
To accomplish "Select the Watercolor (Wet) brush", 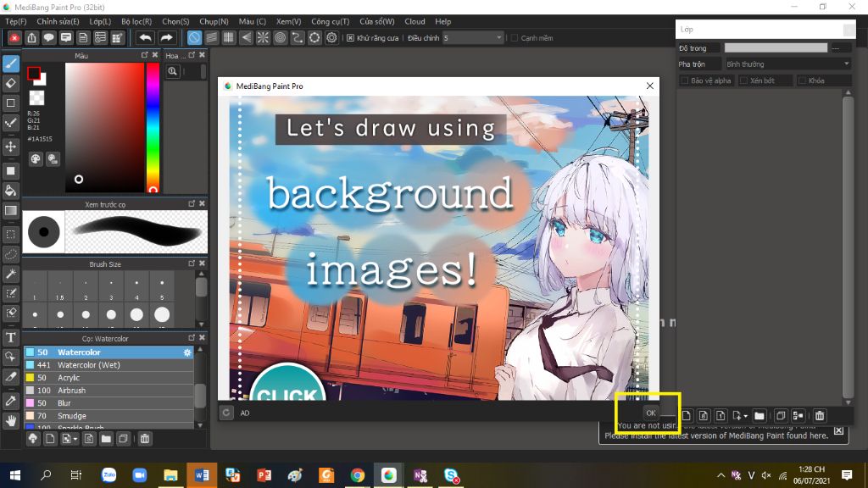I will [x=108, y=365].
